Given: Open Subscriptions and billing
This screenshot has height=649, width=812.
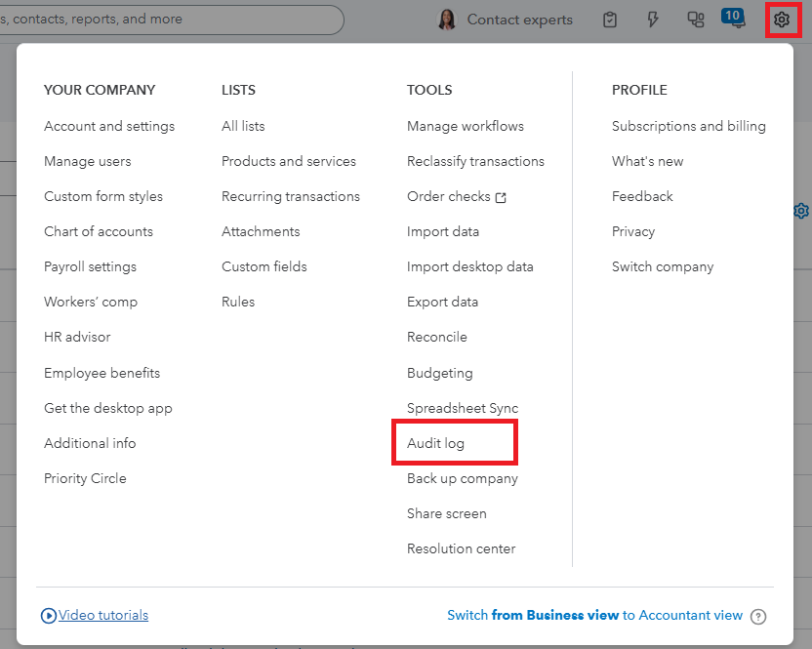Looking at the screenshot, I should pyautogui.click(x=689, y=126).
